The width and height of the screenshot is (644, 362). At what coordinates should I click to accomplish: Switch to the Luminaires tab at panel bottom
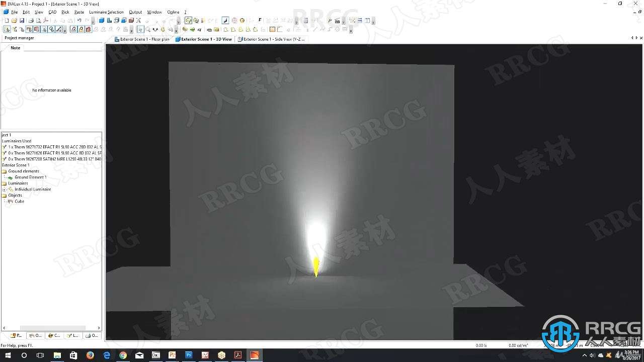pos(73,335)
